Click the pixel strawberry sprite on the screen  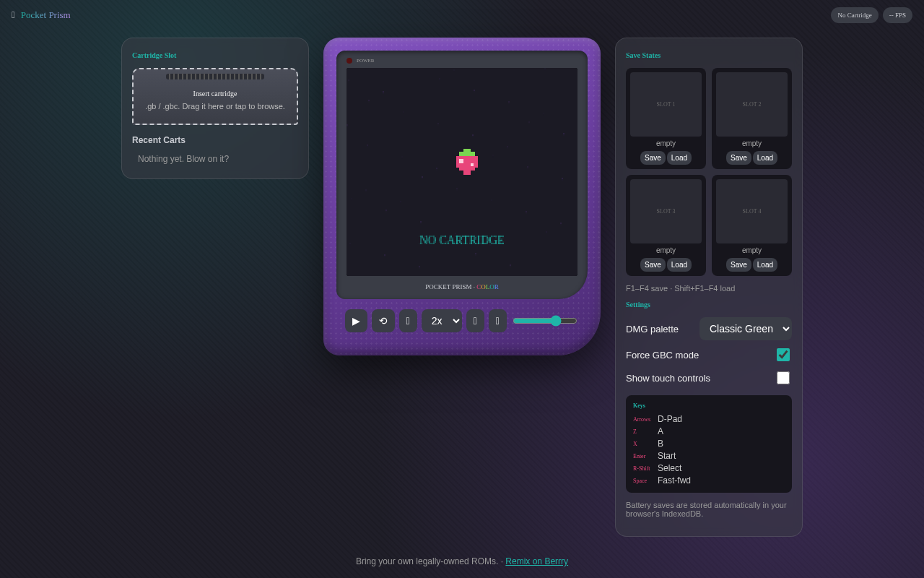coord(467,162)
